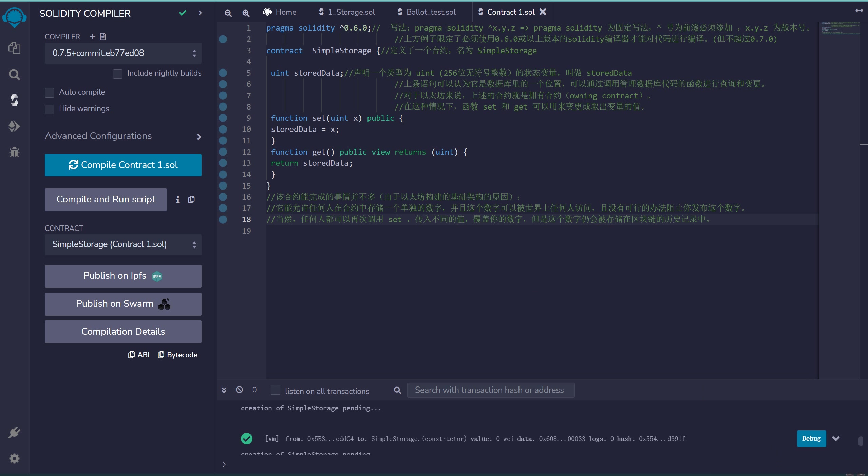Click Compile Contract 1.sol button

coord(123,165)
